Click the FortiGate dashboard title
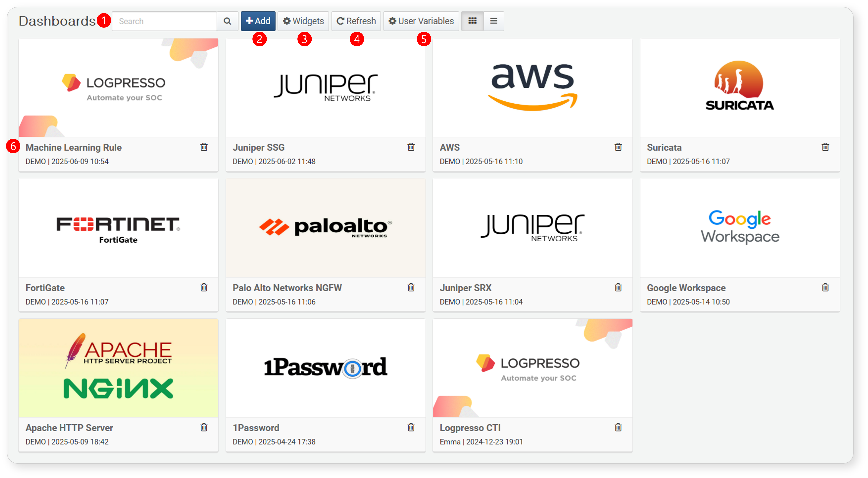The height and width of the screenshot is (478, 868). 45,288
